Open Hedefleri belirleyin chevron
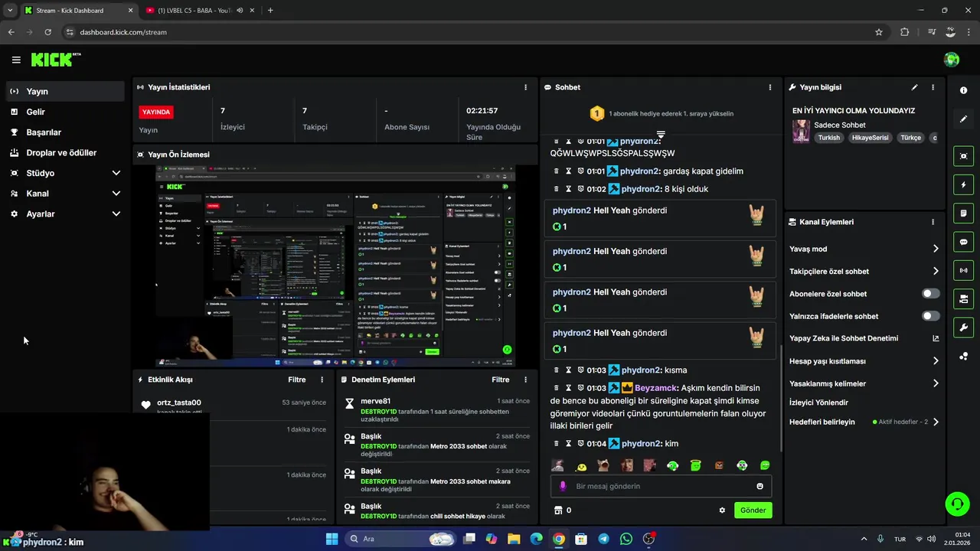 936,422
